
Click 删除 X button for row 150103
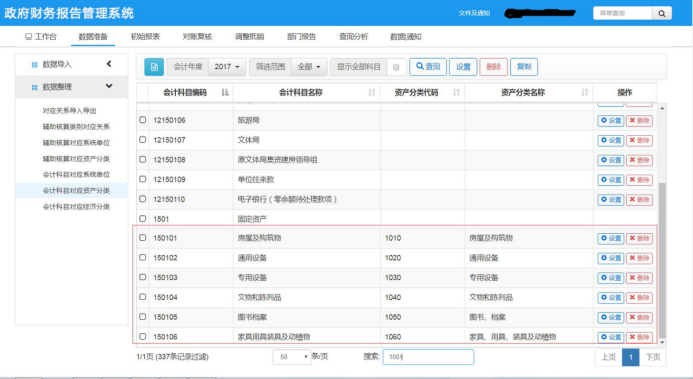coord(639,278)
